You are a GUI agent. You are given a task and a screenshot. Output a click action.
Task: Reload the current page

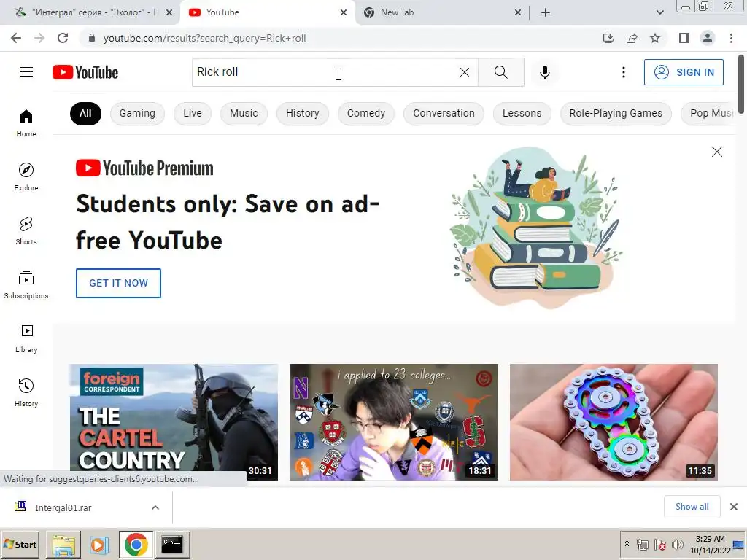[x=63, y=38]
